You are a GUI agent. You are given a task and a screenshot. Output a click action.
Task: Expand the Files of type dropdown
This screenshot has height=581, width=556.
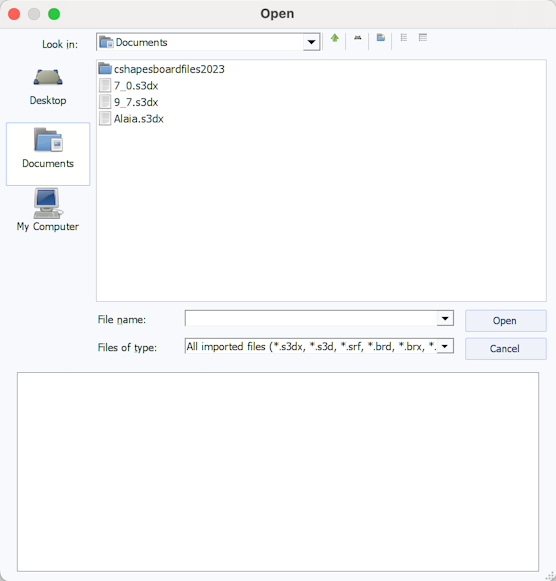(x=445, y=346)
